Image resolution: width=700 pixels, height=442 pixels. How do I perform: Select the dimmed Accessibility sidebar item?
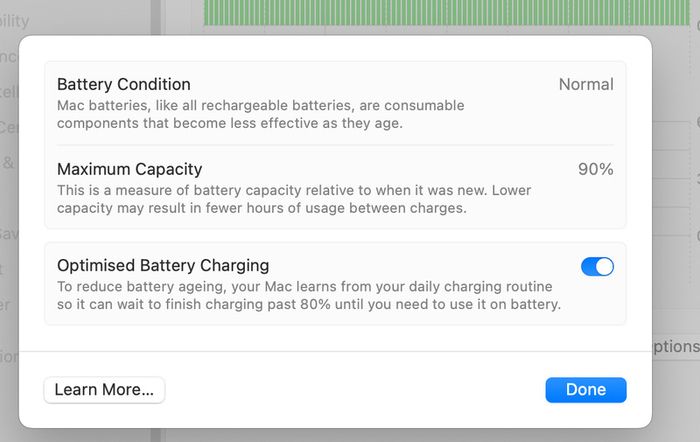pyautogui.click(x=14, y=21)
